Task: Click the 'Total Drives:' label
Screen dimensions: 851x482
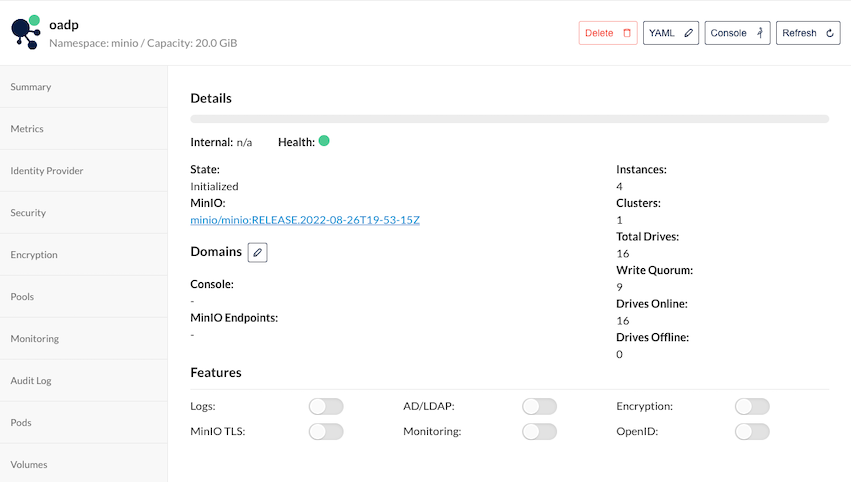Action: tap(647, 237)
